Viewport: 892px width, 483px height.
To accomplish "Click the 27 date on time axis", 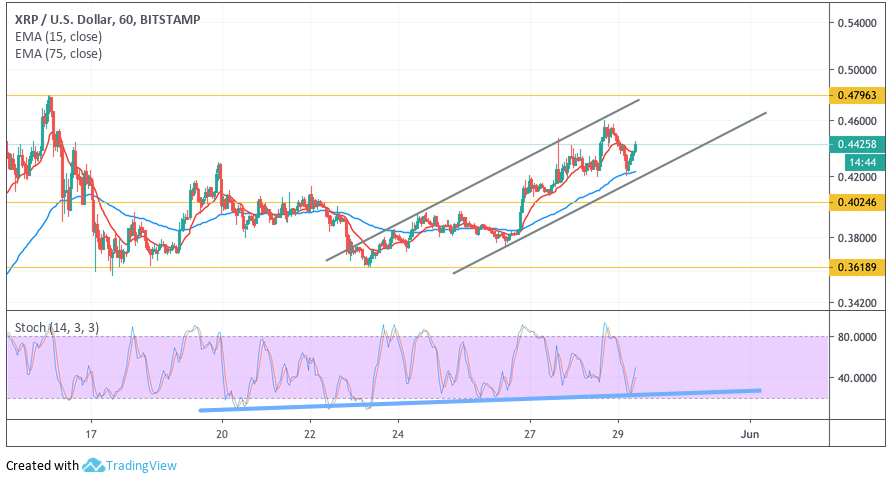I will (530, 435).
